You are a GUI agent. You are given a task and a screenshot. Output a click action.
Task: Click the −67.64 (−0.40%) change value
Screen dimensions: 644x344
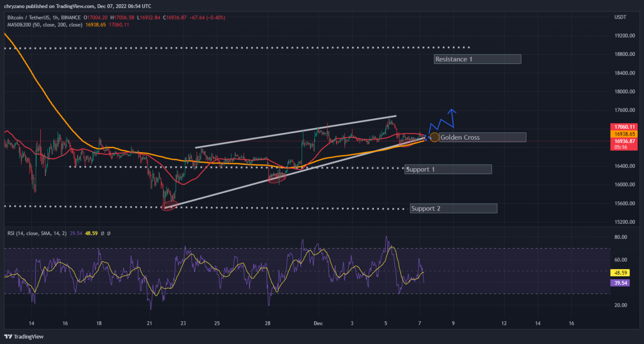(x=207, y=18)
